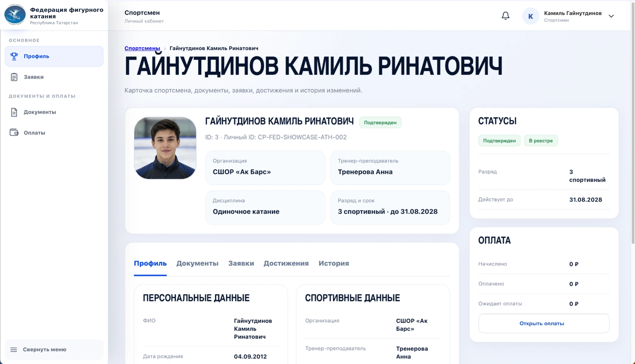Click the Ожидает оплаты amount 0 ₽
The width and height of the screenshot is (635, 364).
pos(574,304)
